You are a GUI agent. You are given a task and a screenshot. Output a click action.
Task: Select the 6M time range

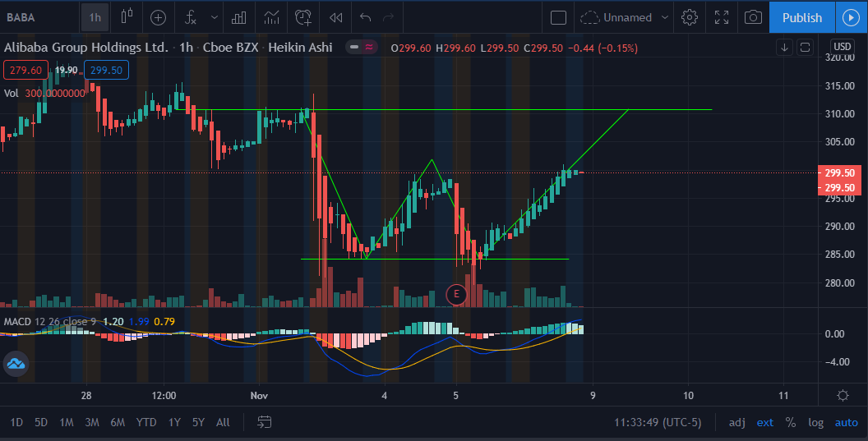(x=118, y=422)
